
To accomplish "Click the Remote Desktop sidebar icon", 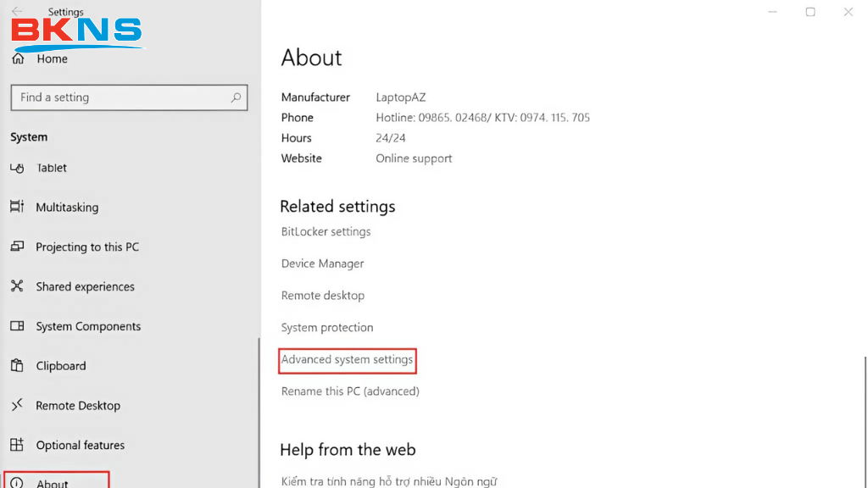I will pyautogui.click(x=17, y=406).
